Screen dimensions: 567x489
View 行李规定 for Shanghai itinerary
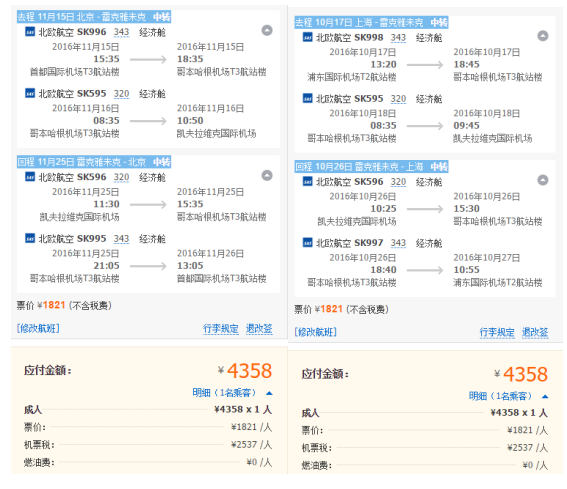click(497, 332)
